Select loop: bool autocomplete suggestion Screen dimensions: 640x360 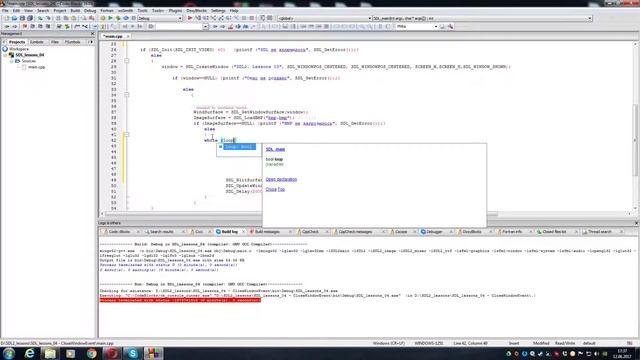coord(239,147)
